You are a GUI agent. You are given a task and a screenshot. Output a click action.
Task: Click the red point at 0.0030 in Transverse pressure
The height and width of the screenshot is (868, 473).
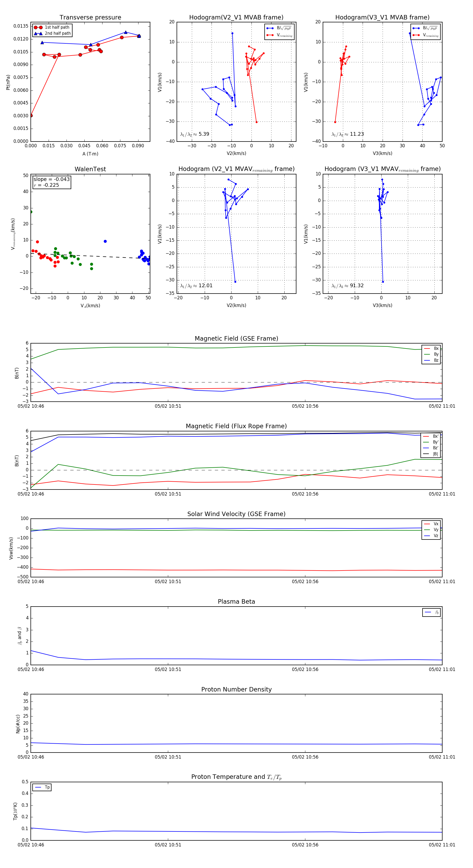[31, 115]
